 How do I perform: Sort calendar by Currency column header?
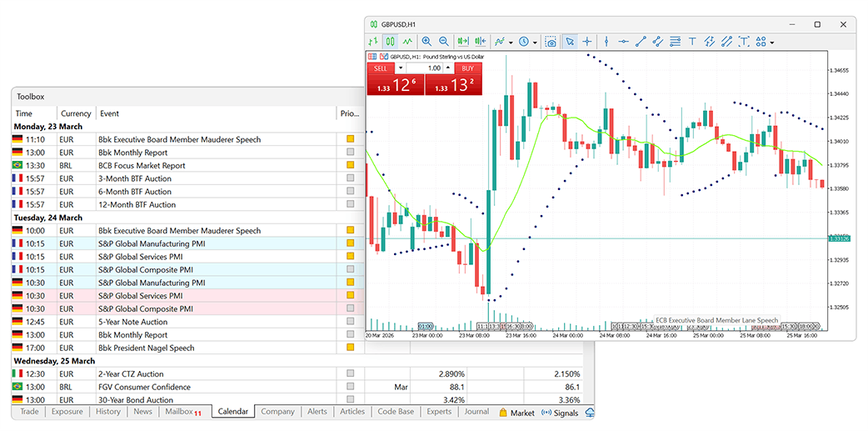pos(77,113)
